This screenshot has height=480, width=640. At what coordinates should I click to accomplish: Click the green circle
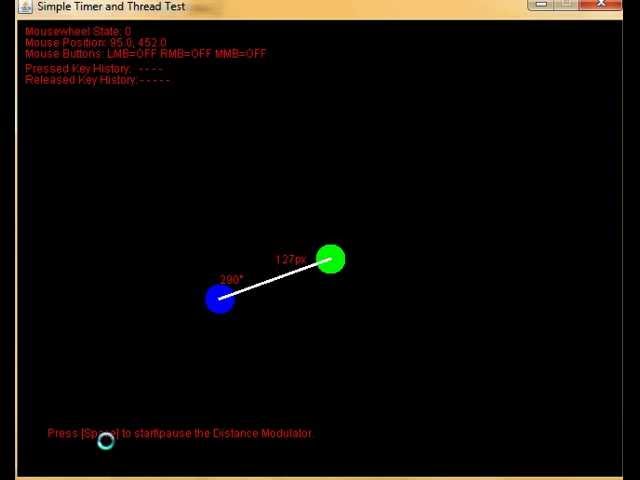pyautogui.click(x=331, y=259)
